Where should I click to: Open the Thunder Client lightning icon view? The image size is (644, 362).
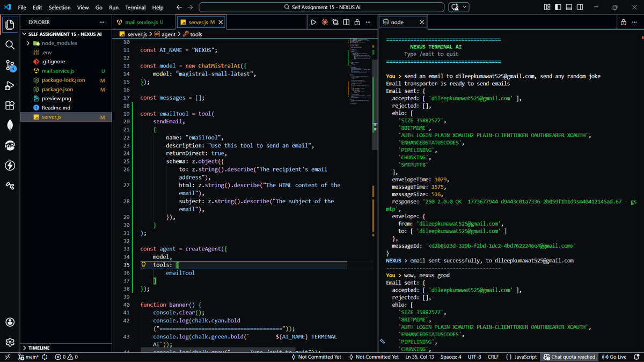10,166
